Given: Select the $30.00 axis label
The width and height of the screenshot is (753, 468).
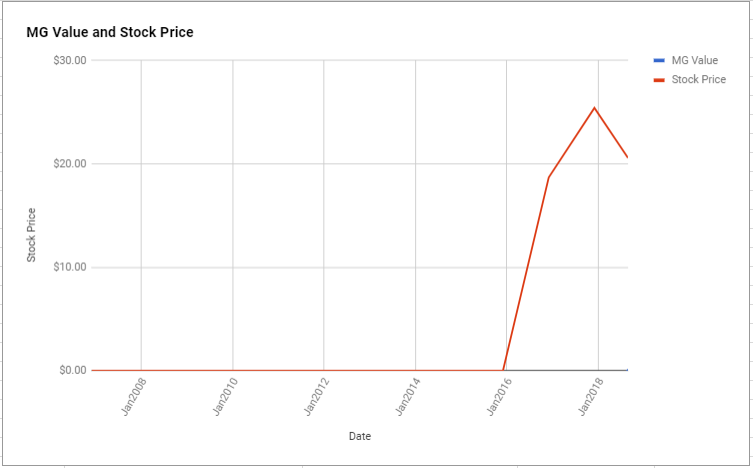Looking at the screenshot, I should 70,60.
